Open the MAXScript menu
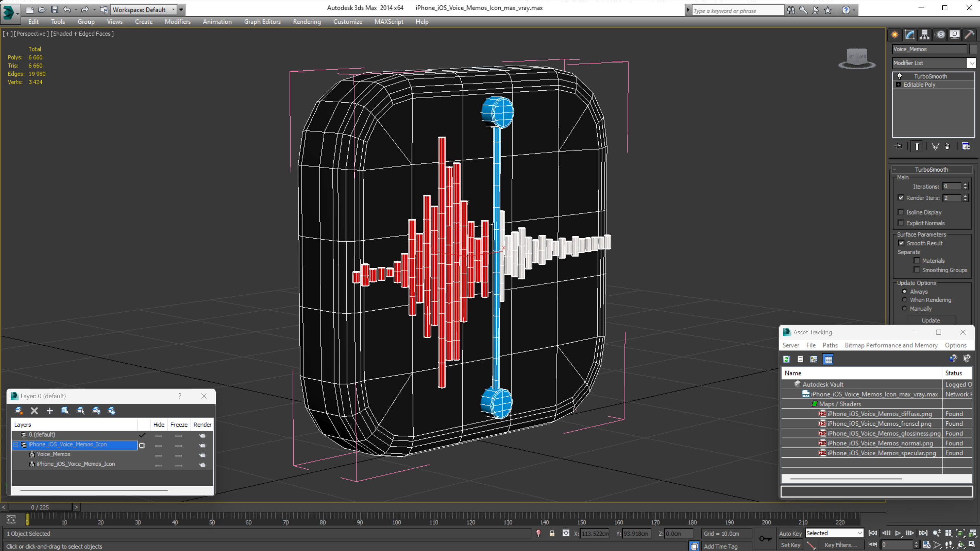980x551 pixels. (x=388, y=22)
